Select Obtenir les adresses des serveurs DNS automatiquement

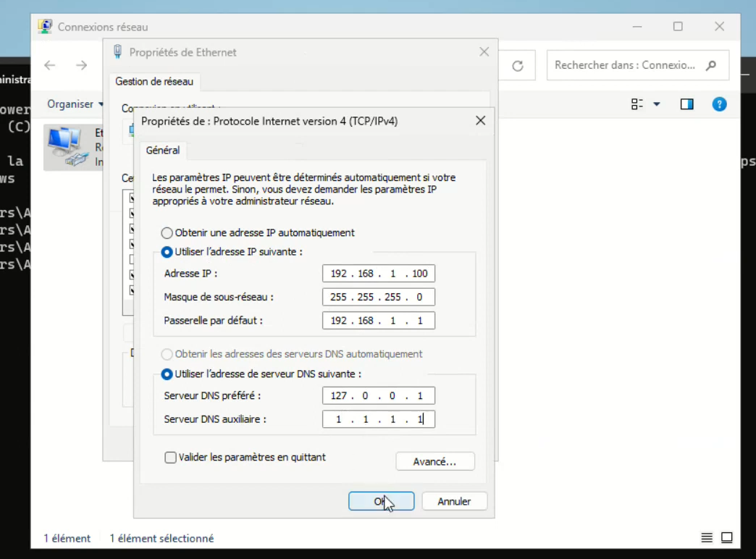[167, 353]
